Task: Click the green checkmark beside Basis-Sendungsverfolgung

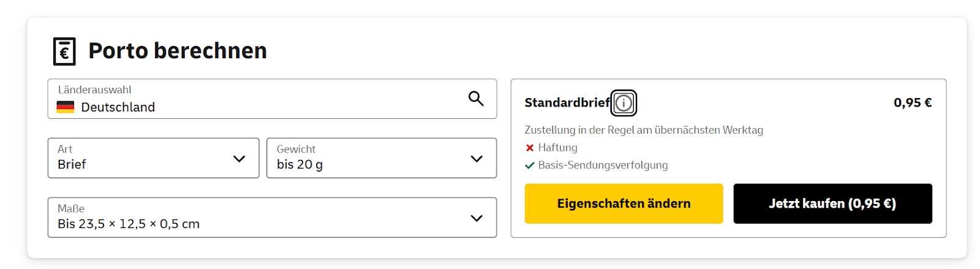Action: 530,165
